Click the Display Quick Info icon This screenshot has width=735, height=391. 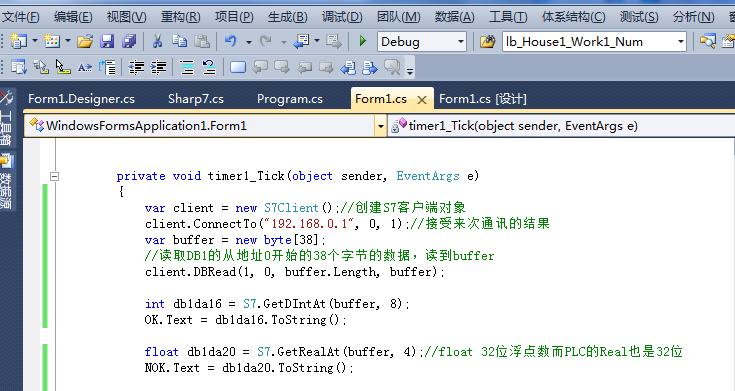pos(63,67)
